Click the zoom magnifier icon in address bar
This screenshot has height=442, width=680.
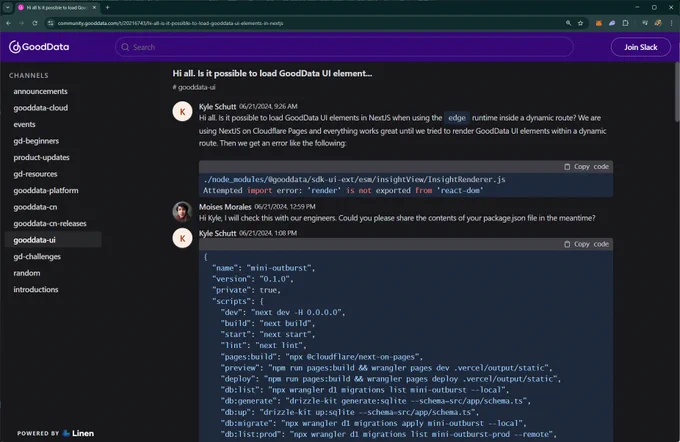[x=568, y=23]
